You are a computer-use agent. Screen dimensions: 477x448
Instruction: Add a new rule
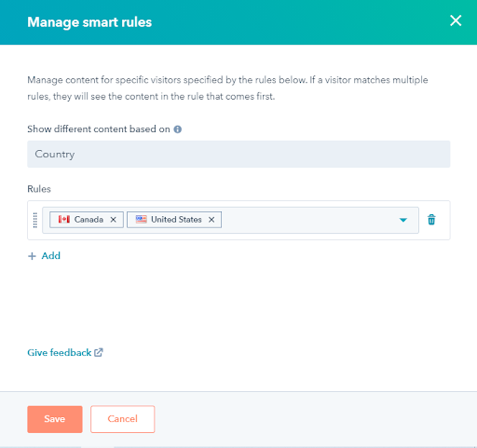coord(44,256)
